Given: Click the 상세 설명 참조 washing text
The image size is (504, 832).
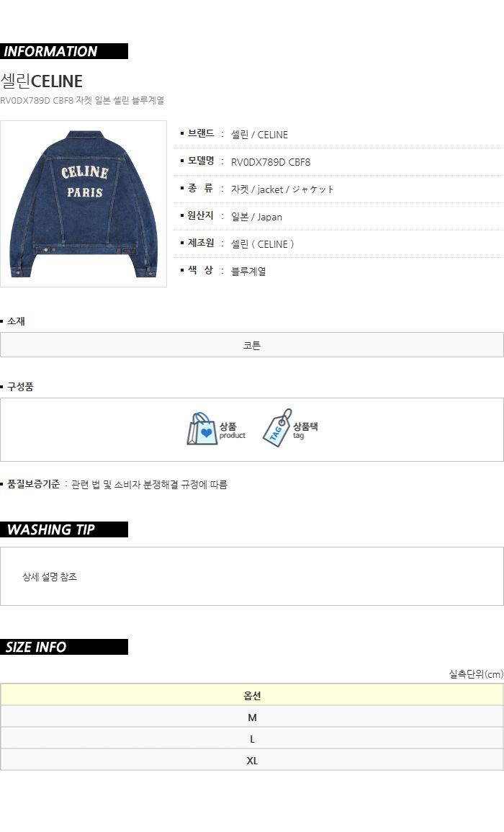Looking at the screenshot, I should [50, 577].
